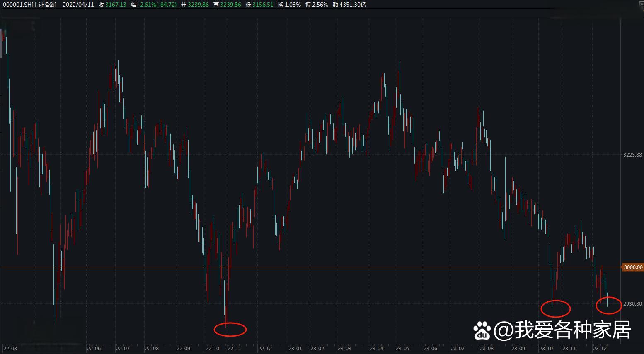This screenshot has height=354, width=644.
Task: Jump to the 23-01 time axis marker
Action: click(x=295, y=349)
